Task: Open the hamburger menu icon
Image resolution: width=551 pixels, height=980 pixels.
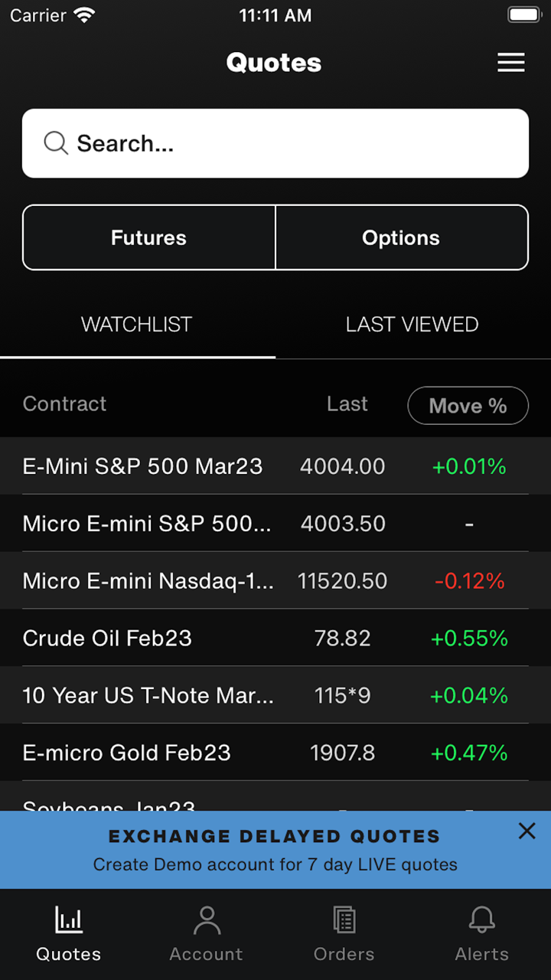Action: pyautogui.click(x=511, y=63)
